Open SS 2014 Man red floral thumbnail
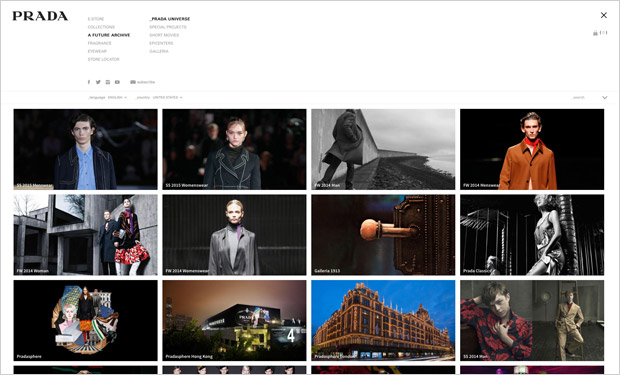 (x=532, y=320)
